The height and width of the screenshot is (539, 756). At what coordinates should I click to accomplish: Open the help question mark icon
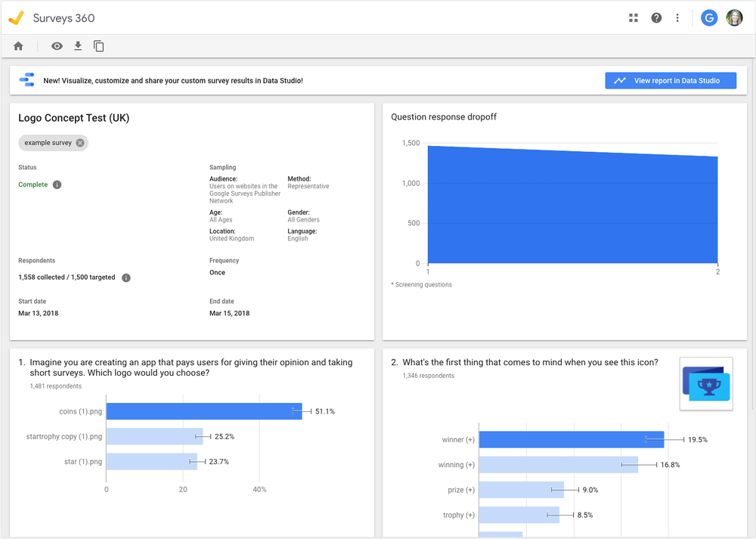pos(656,18)
